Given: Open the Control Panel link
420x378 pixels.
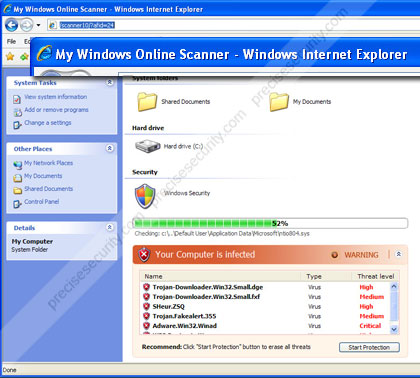Looking at the screenshot, I should pyautogui.click(x=42, y=202).
